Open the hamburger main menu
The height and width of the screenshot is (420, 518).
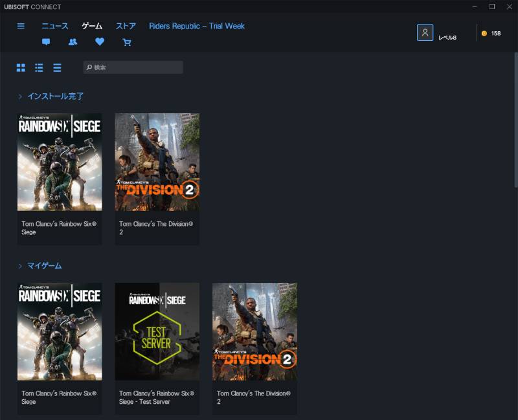coord(21,26)
